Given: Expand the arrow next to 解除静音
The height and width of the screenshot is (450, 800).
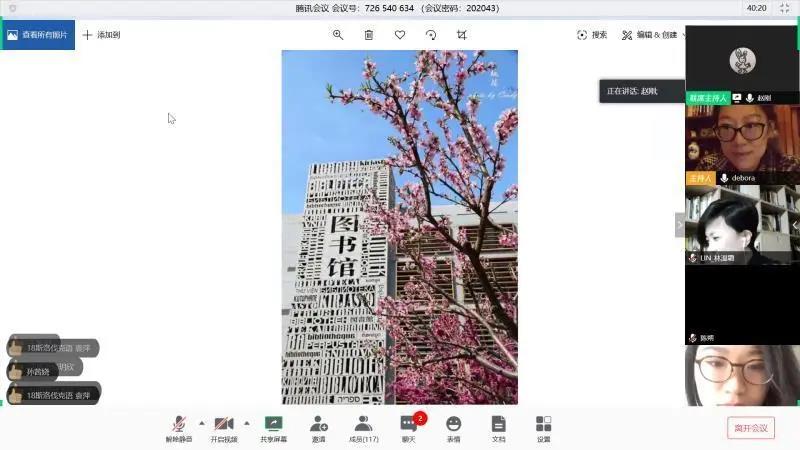Looking at the screenshot, I should (202, 422).
